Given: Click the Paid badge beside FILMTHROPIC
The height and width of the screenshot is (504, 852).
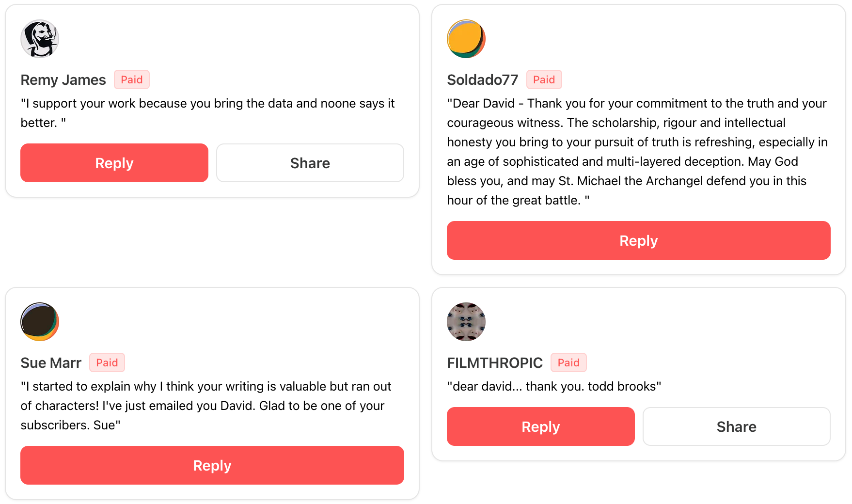Looking at the screenshot, I should point(568,363).
